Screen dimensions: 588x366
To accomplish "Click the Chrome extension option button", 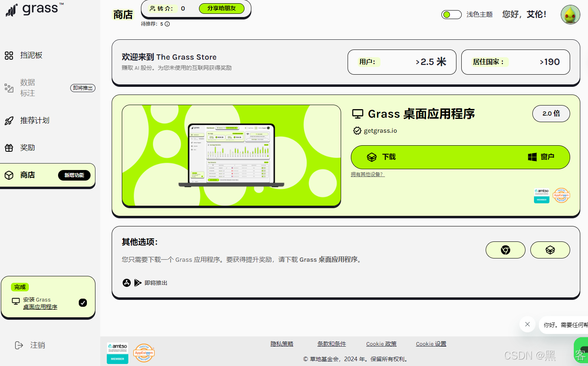I will pos(506,250).
